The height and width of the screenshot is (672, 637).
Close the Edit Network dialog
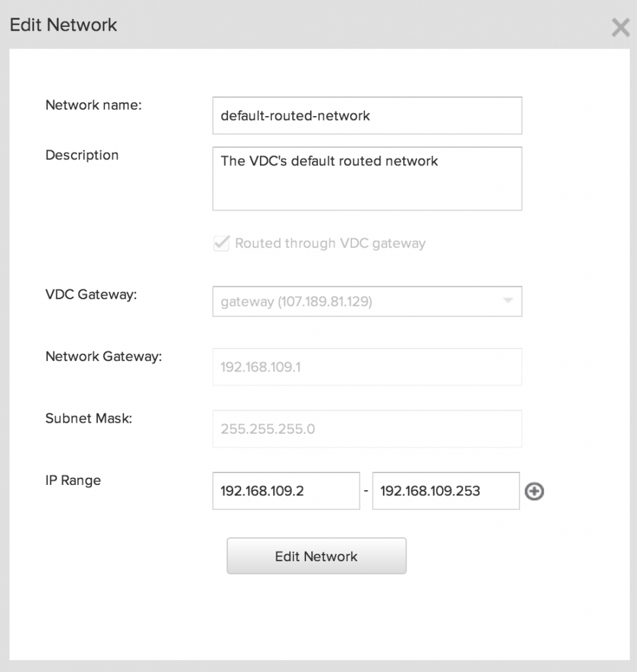[x=620, y=28]
